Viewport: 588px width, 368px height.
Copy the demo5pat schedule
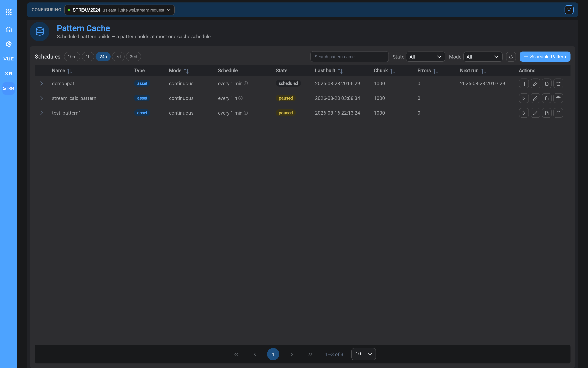click(547, 83)
